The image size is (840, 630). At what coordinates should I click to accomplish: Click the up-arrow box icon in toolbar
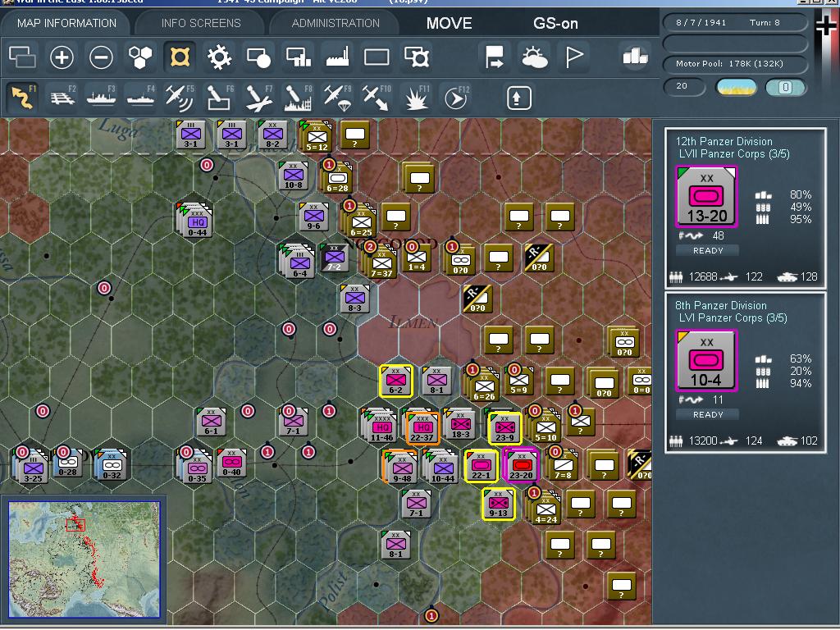point(518,98)
